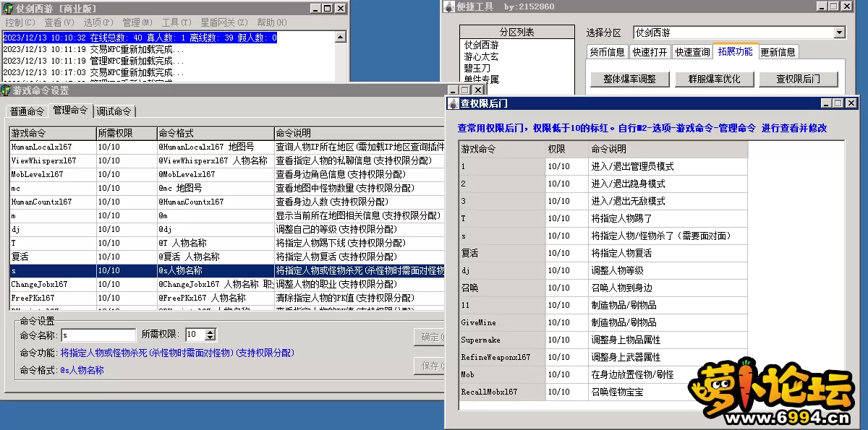The image size is (868, 430).
Task: Switch to the 快速打开 tab
Action: click(x=650, y=52)
